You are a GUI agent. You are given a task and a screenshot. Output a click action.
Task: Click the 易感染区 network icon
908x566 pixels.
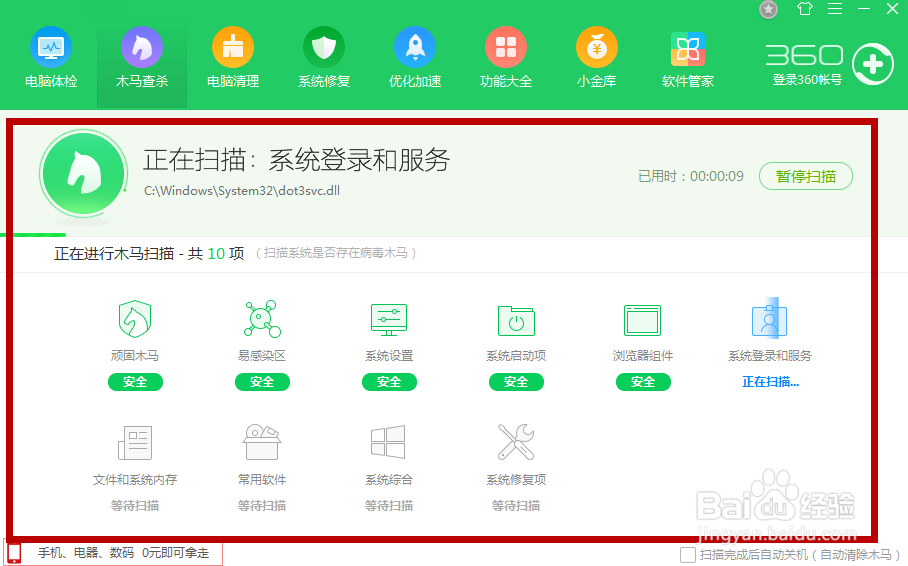[x=262, y=319]
